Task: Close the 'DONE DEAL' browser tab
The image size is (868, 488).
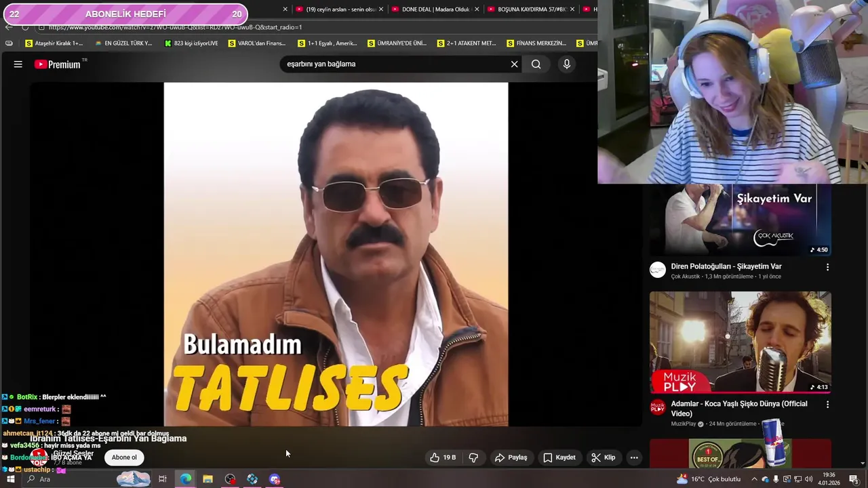Action: (x=477, y=9)
